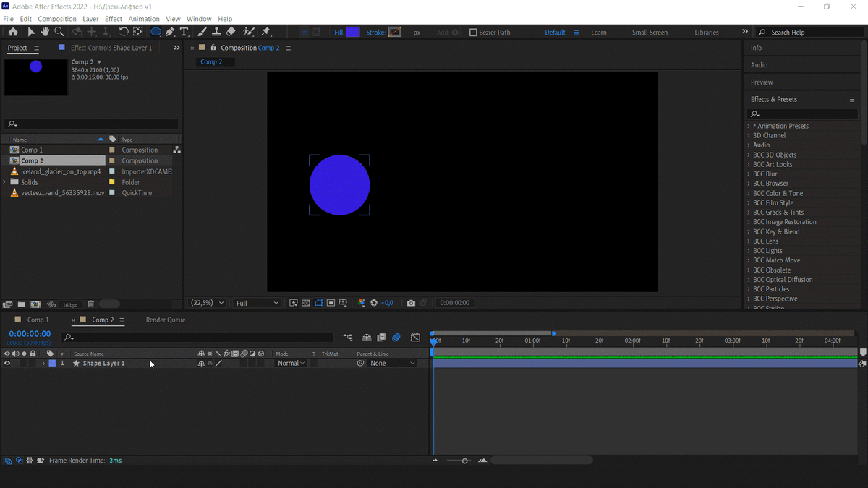Switch to the Effect Controls Shape Layer 1 tab

[111, 48]
